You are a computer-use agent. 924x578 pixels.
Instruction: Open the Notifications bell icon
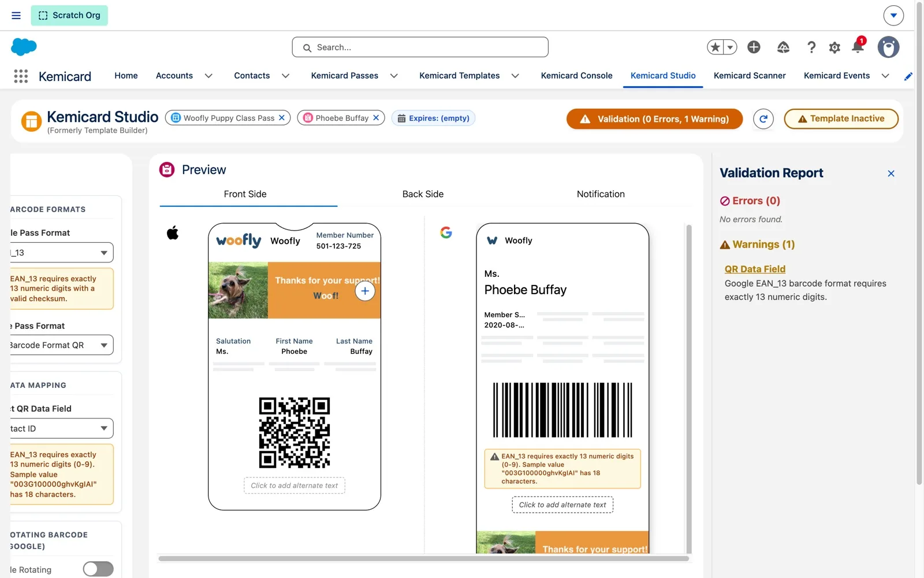(x=858, y=47)
